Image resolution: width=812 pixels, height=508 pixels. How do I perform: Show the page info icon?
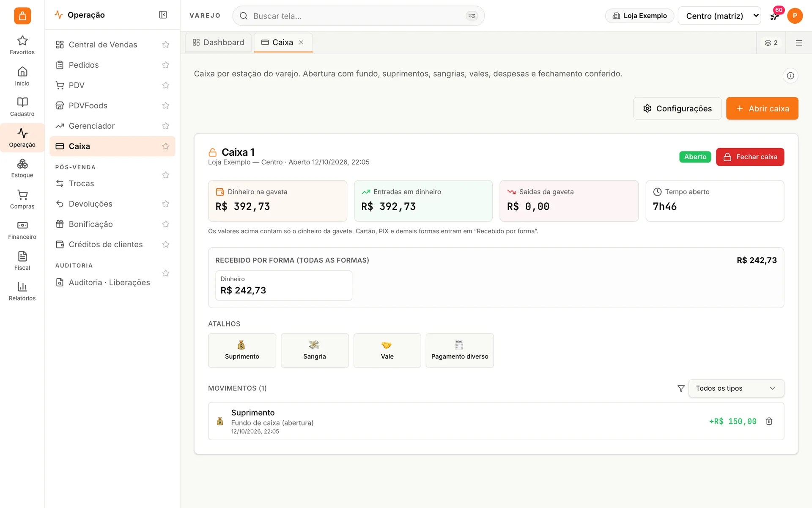point(790,76)
